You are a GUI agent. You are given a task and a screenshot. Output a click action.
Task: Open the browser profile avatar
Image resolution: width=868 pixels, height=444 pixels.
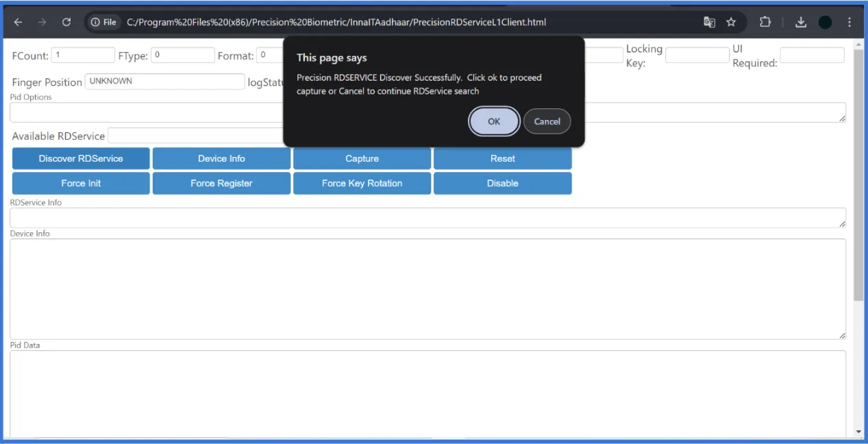(x=825, y=22)
